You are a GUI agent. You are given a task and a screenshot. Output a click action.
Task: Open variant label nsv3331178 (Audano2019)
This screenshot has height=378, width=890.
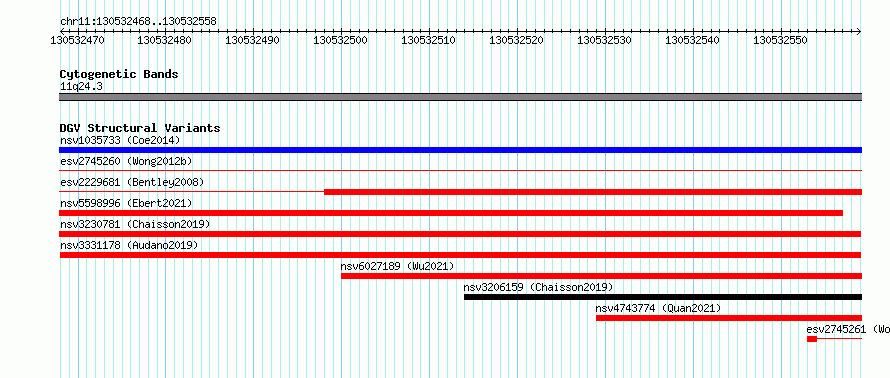pos(129,245)
